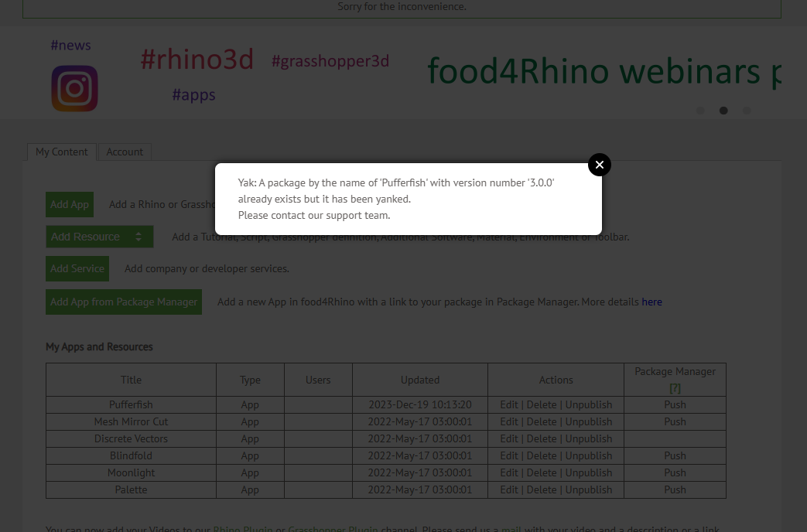Edit the Pufferfish app
Screen dimensions: 807x532
[x=509, y=405]
